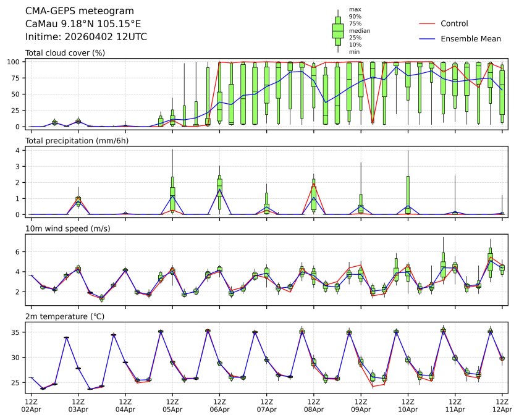This screenshot has height=420, width=519.
Task: Click the box plot legend symbol
Action: pyautogui.click(x=337, y=31)
